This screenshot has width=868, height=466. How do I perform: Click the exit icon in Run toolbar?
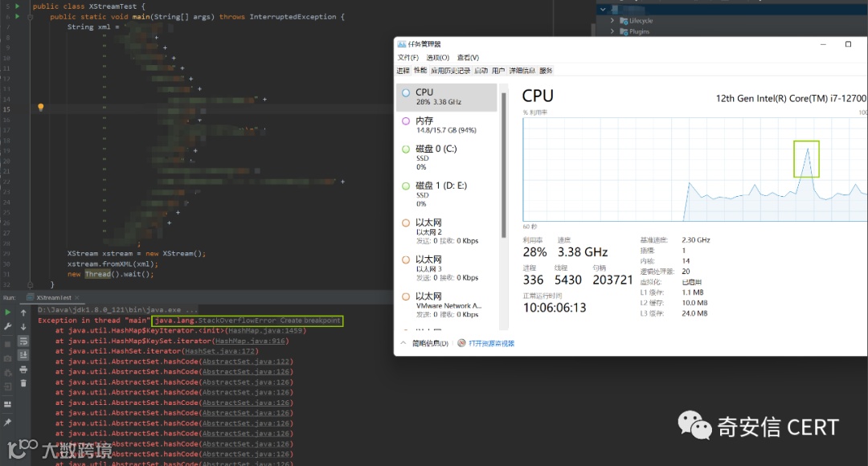(8, 386)
